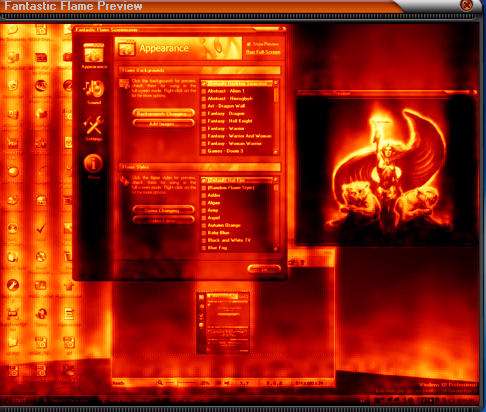
Task: Click the backgrounds list scroll-down arrow
Action: (276, 152)
